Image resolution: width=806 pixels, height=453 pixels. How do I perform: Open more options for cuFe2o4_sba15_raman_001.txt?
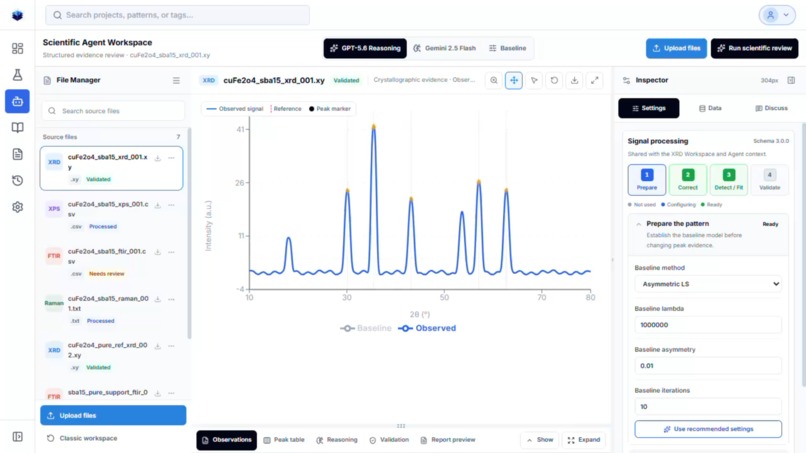[171, 299]
